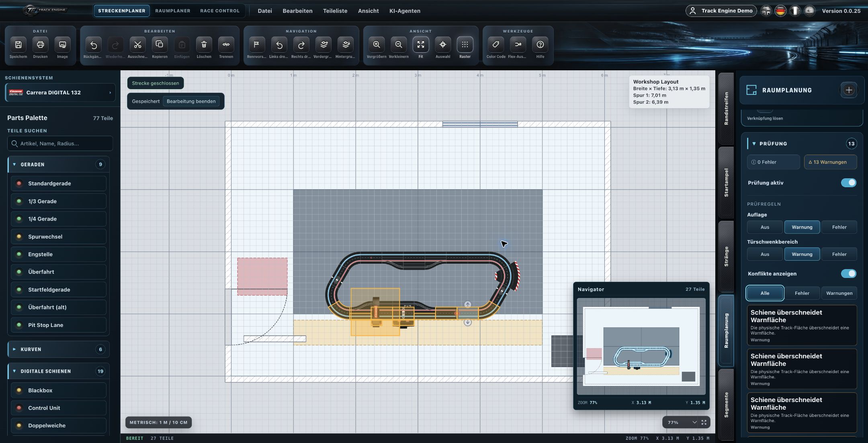Click the Teile suchen search field
Image resolution: width=868 pixels, height=443 pixels.
60,143
